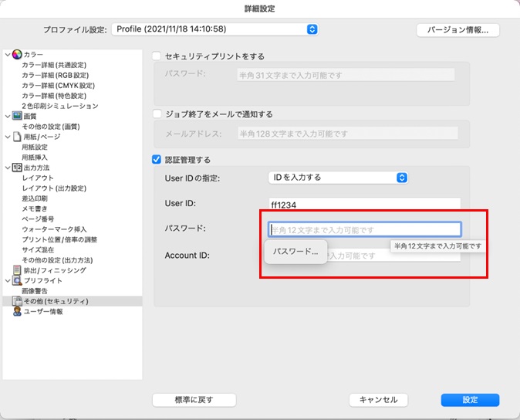Toggle ジョブ終了をメールで通知する checkbox
This screenshot has height=420, width=520.
point(157,114)
